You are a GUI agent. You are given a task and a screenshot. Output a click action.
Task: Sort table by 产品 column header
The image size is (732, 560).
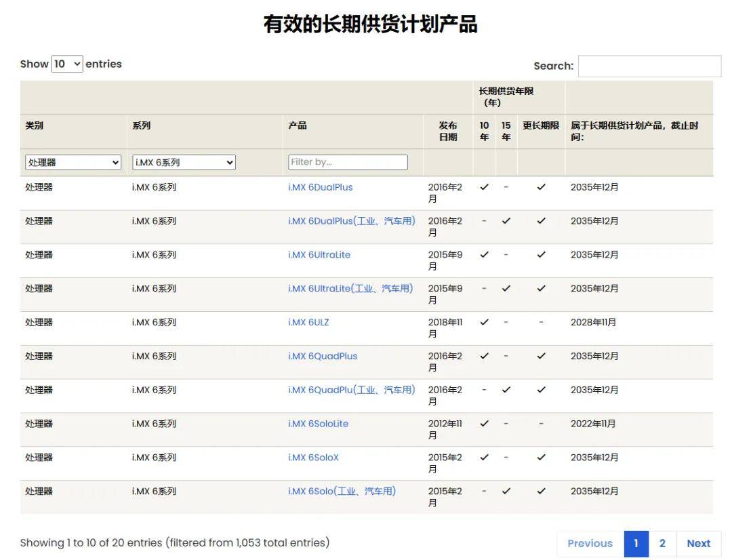tap(298, 125)
